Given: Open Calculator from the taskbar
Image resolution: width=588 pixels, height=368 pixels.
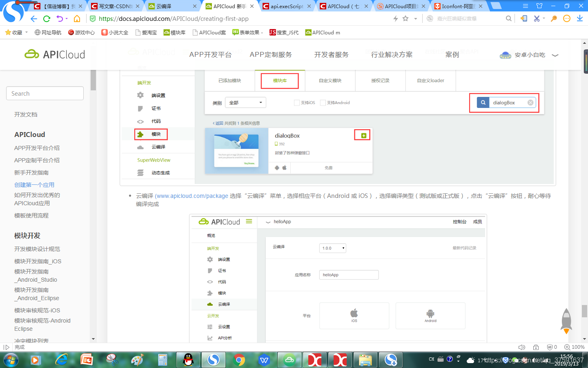Looking at the screenshot, I should [163, 360].
